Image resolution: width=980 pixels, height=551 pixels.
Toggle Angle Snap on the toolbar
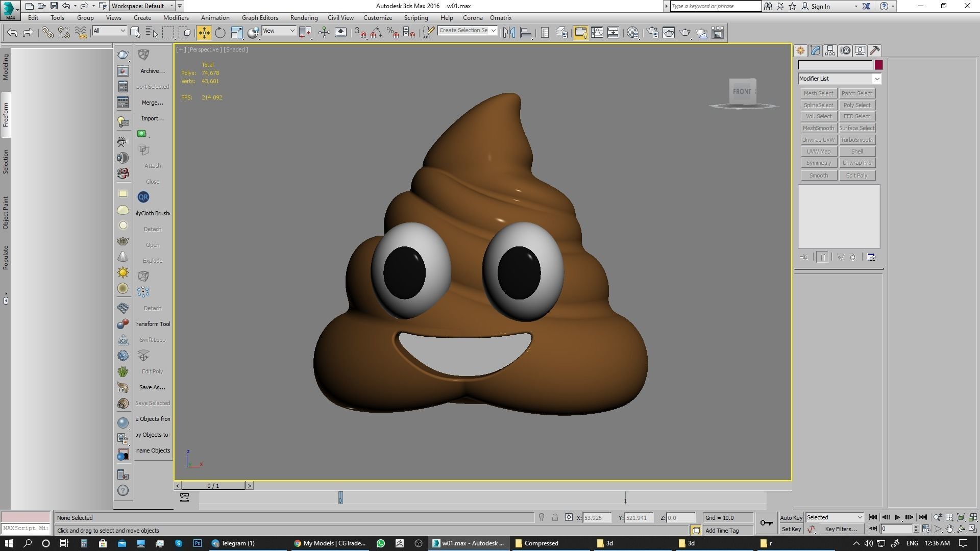(x=377, y=33)
